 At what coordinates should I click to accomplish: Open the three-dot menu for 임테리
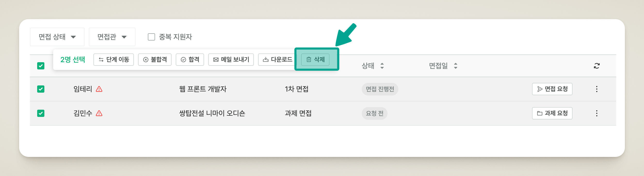click(x=597, y=89)
